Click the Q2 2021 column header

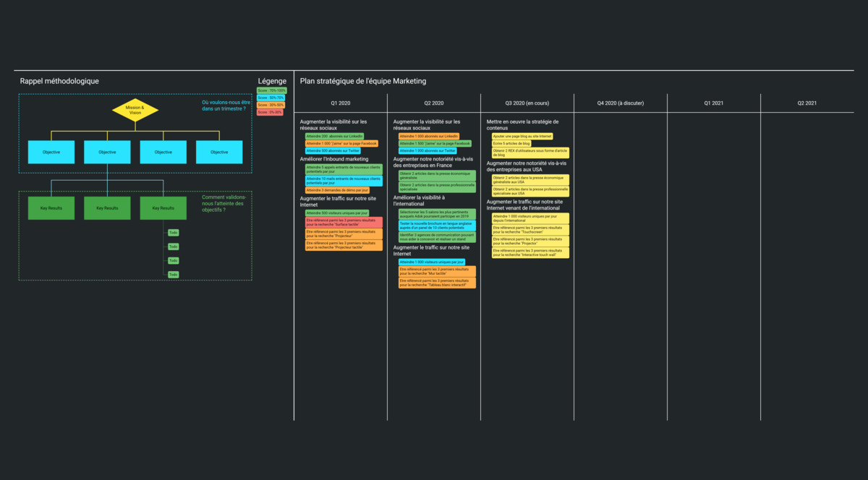tap(807, 103)
